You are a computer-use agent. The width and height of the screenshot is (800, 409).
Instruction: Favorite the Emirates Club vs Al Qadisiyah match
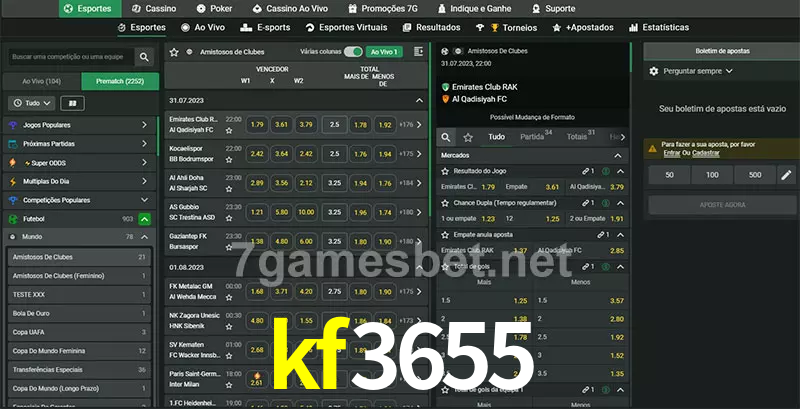coord(229,131)
